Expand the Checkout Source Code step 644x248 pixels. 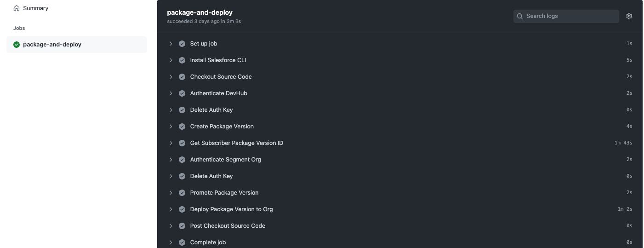click(x=171, y=77)
